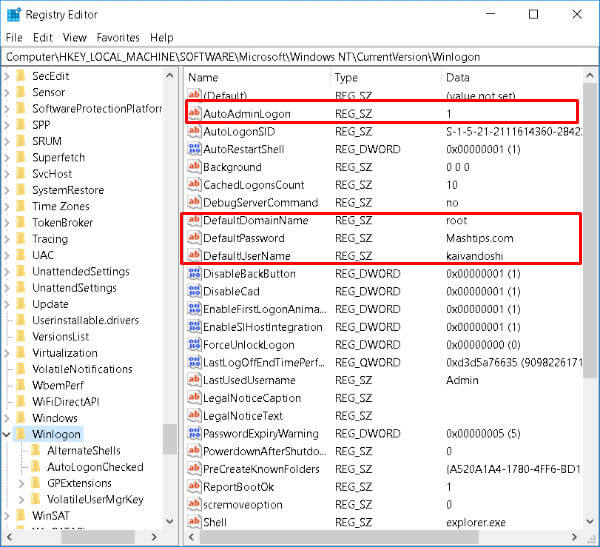Select the AutoLogonChecked subkey
The height and width of the screenshot is (547, 600).
95,467
